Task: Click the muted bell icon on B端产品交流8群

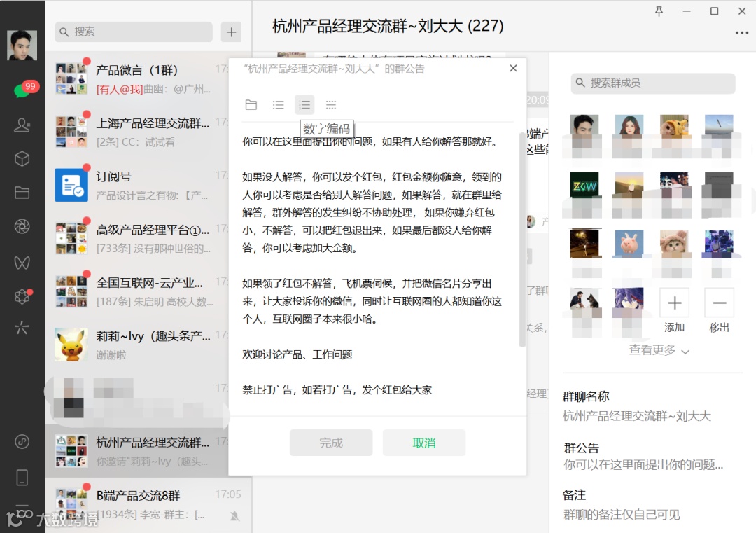Action: click(234, 516)
